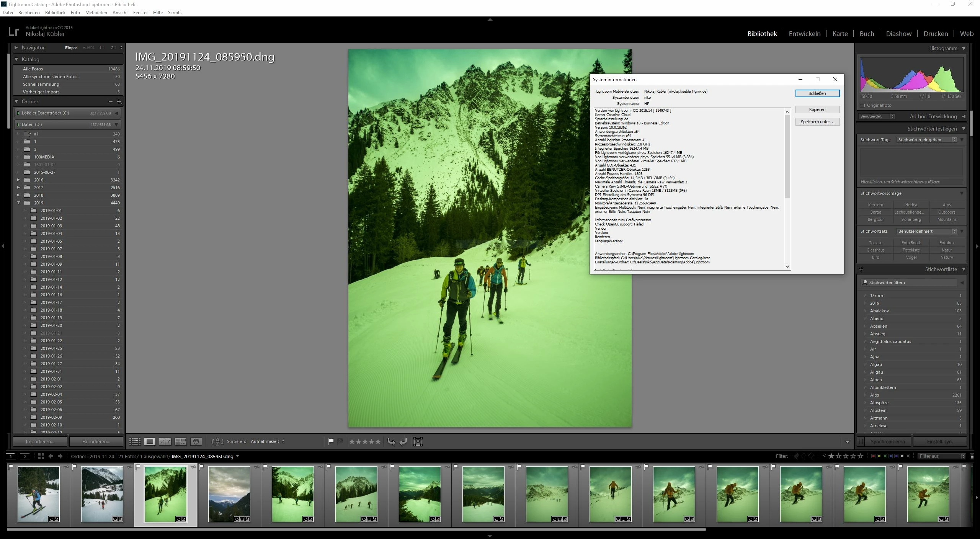The image size is (980, 539).
Task: Filter by the red color label
Action: pyautogui.click(x=873, y=456)
